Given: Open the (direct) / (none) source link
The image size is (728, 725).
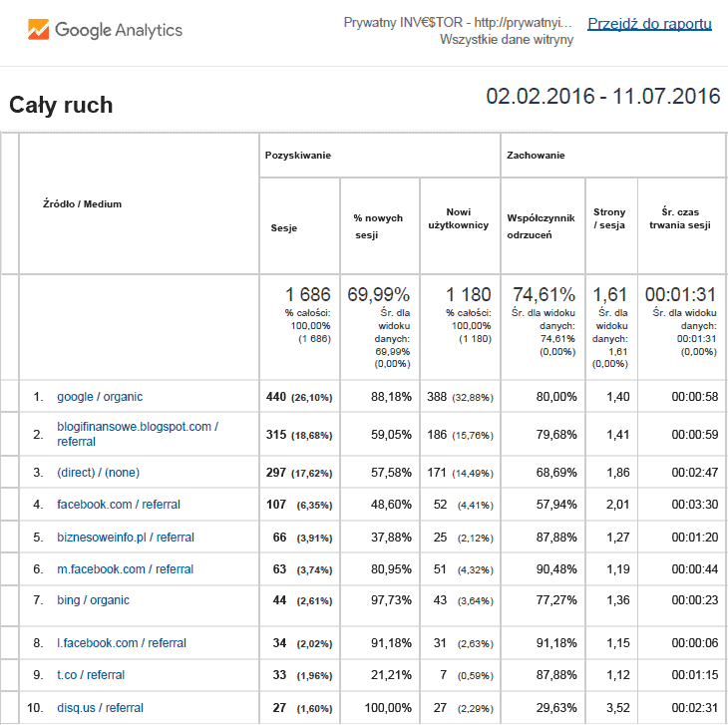Looking at the screenshot, I should 98,472.
